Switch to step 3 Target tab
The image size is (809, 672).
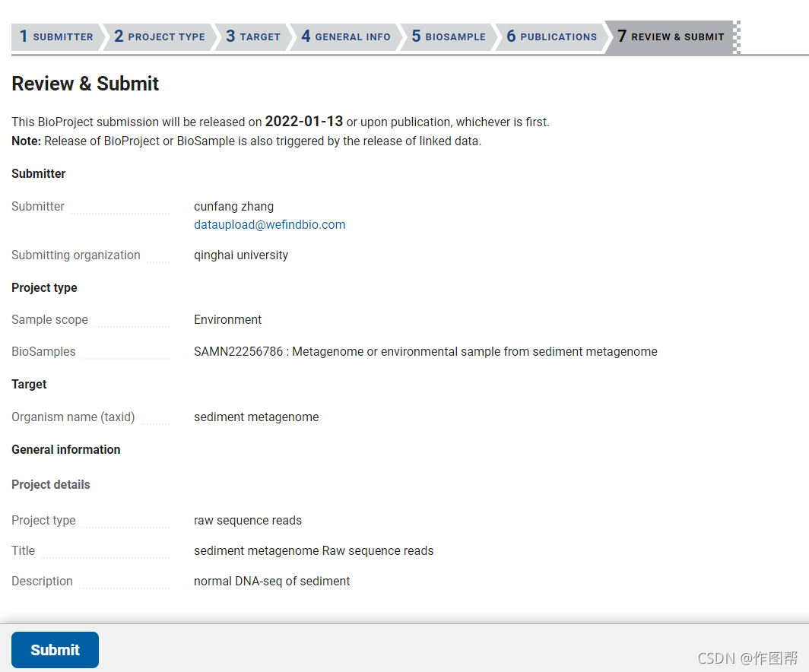pos(252,36)
